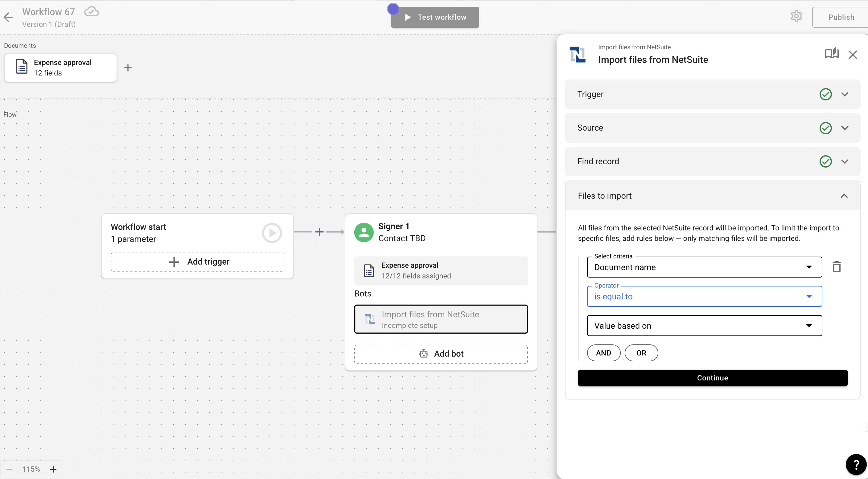This screenshot has height=479, width=868.
Task: Click the NetSuite logo in panel header
Action: pos(578,55)
